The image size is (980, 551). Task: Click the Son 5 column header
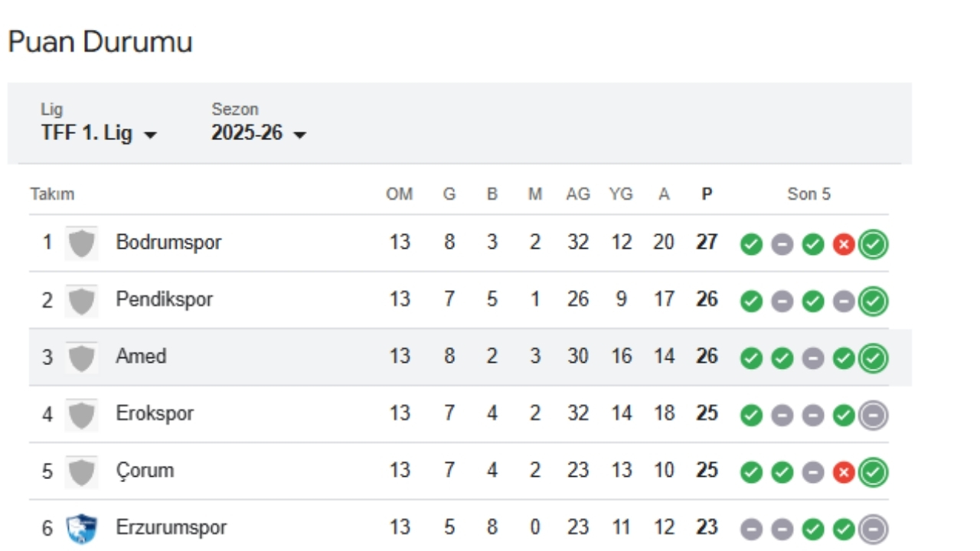coord(808,194)
